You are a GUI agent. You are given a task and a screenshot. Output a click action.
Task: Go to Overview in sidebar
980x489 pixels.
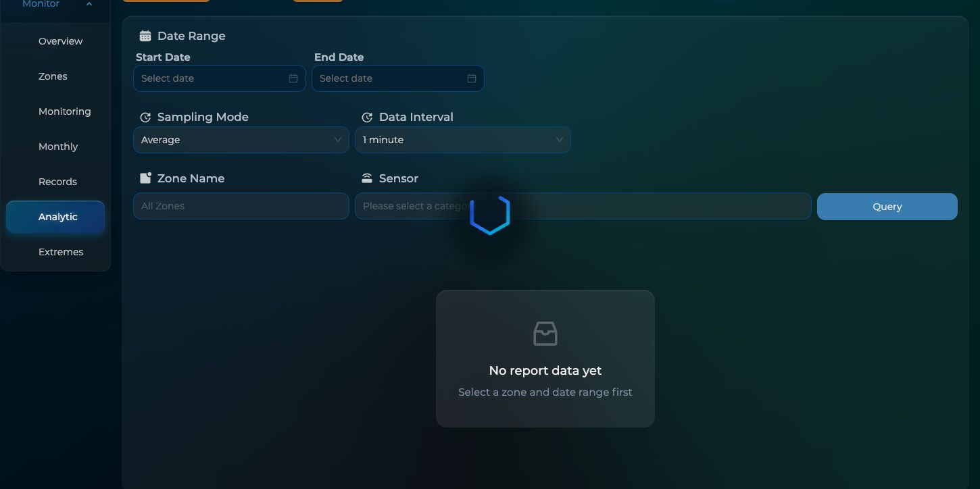(55, 41)
